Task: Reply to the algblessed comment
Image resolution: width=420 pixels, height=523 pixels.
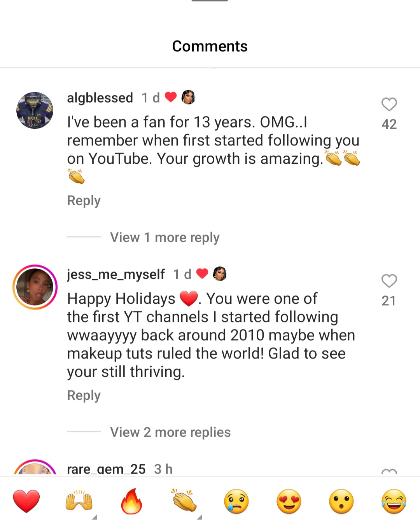Action: click(84, 201)
